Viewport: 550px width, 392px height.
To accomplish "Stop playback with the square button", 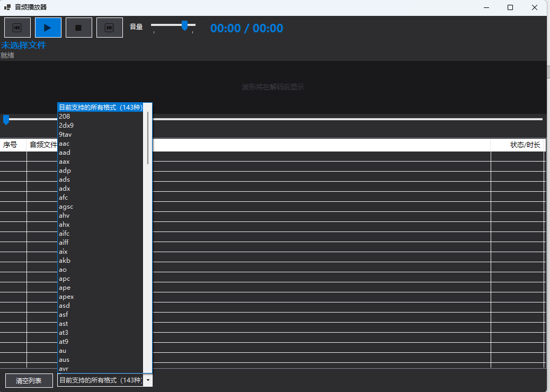I will pyautogui.click(x=79, y=28).
